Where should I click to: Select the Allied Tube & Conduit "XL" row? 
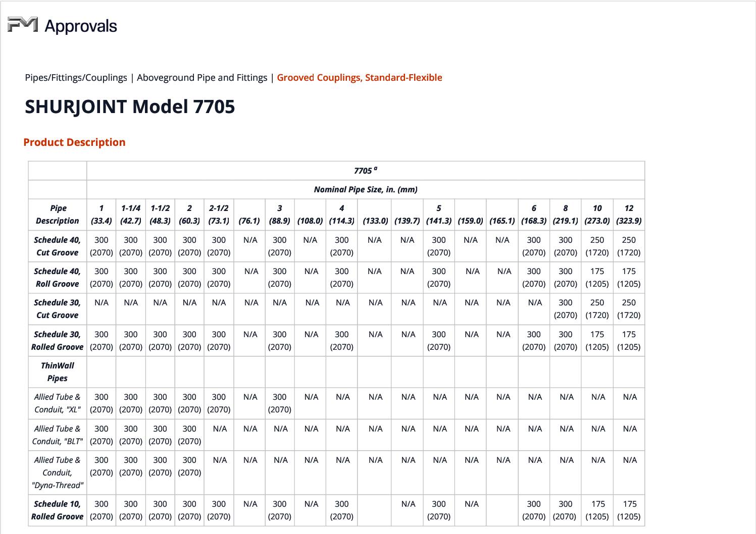(x=58, y=403)
